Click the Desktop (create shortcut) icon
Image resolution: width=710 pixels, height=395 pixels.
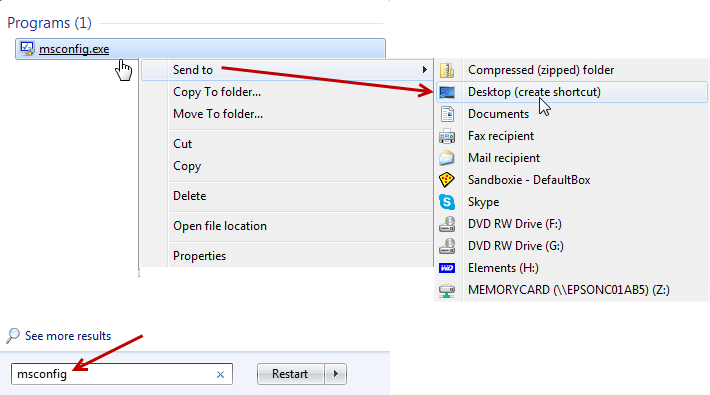pyautogui.click(x=447, y=92)
